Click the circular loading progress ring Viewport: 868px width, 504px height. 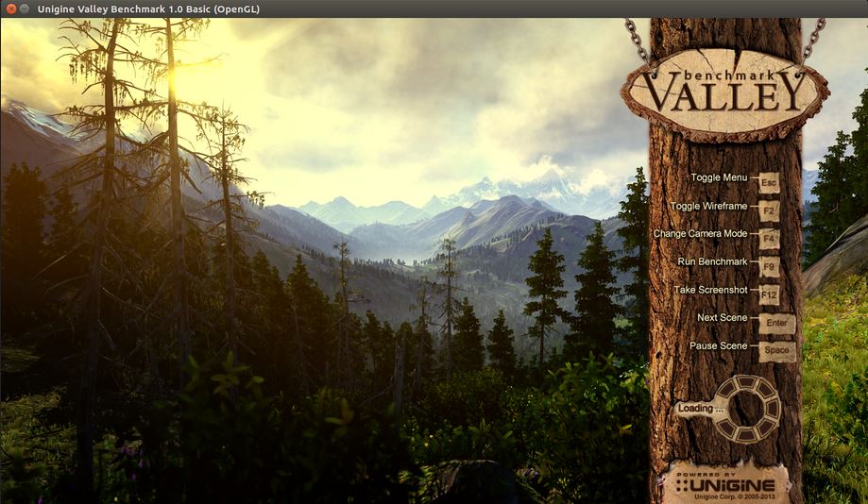coord(746,410)
